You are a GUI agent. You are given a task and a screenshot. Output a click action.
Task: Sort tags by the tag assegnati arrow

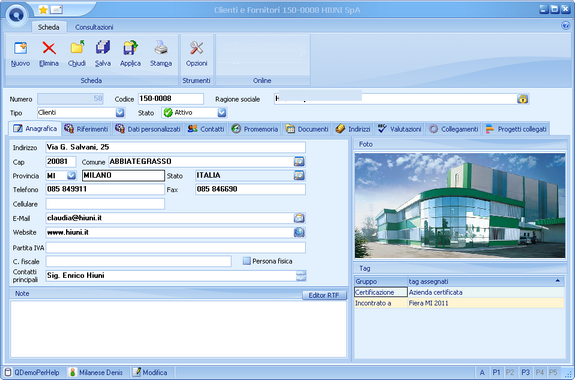pyautogui.click(x=558, y=281)
